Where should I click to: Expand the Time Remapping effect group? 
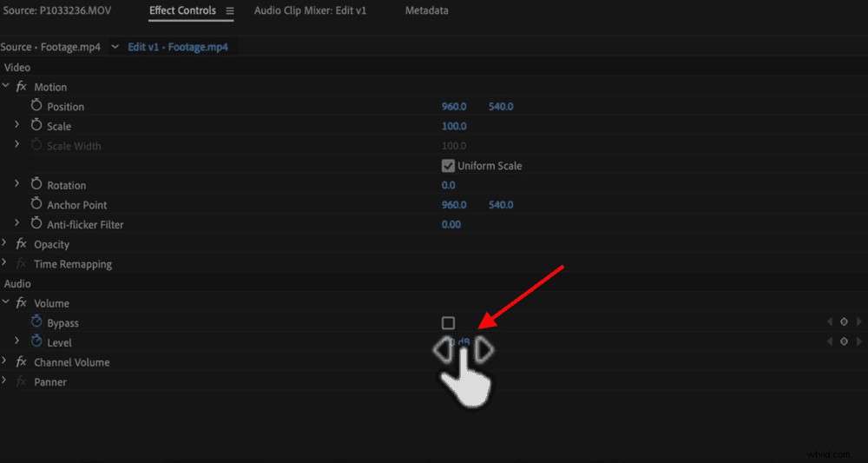coord(5,262)
